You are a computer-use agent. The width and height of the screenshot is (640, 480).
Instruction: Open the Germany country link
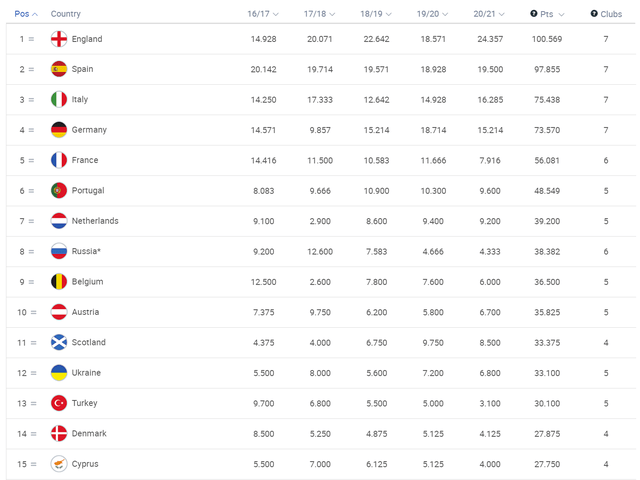click(x=89, y=130)
